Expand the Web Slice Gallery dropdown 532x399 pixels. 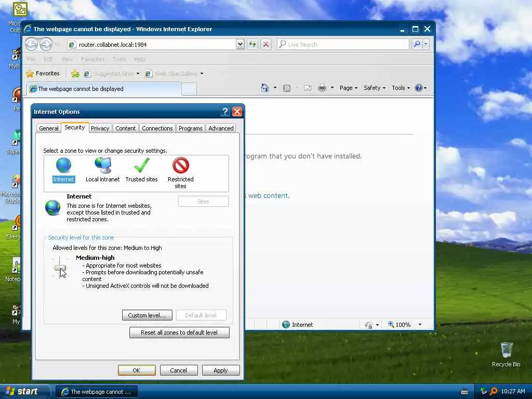(x=202, y=73)
